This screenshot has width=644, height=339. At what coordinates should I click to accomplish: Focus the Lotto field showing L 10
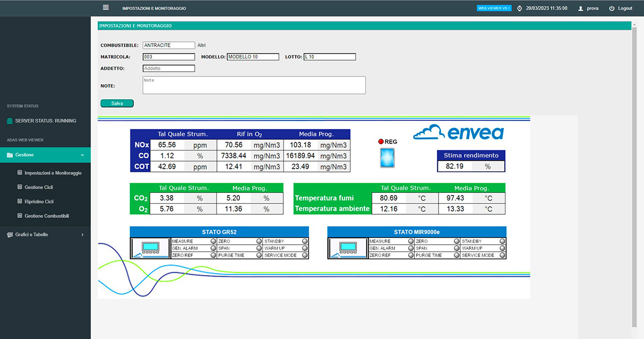tap(330, 57)
